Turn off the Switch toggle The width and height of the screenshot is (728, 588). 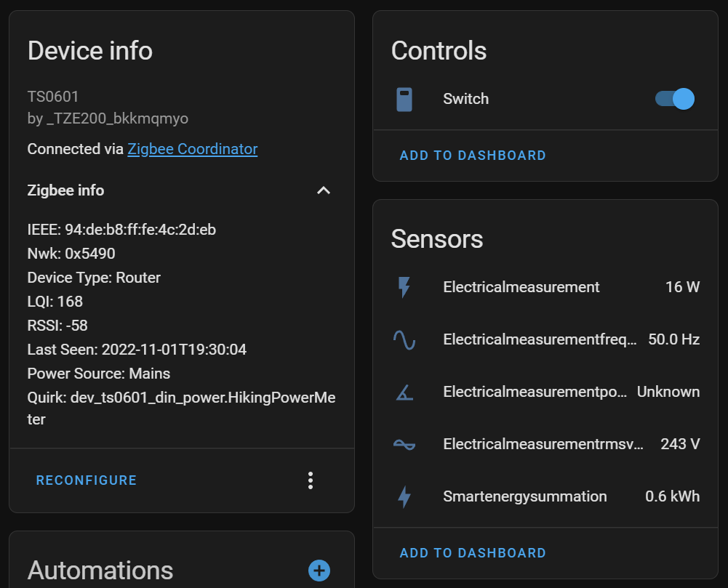673,98
